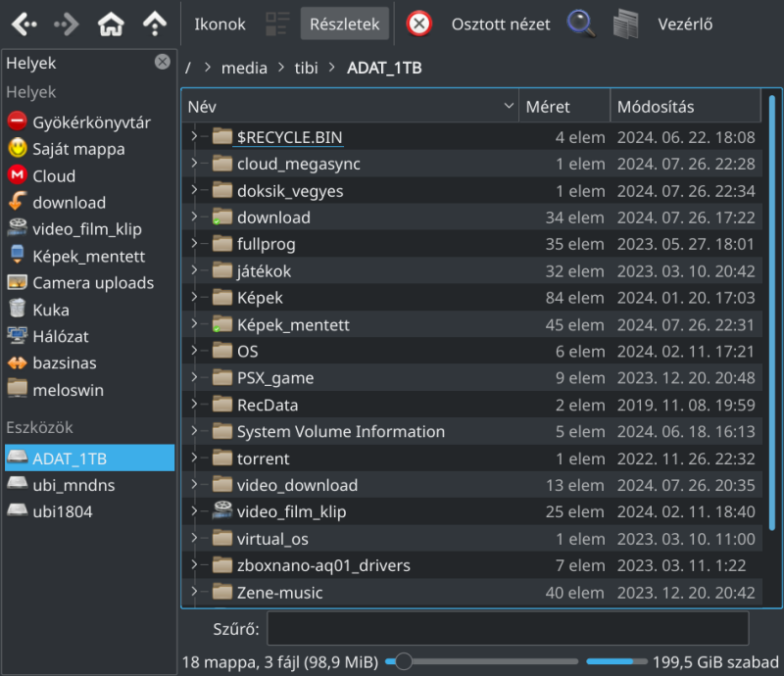
Task: Switch to Ikonok view mode
Action: tap(220, 24)
